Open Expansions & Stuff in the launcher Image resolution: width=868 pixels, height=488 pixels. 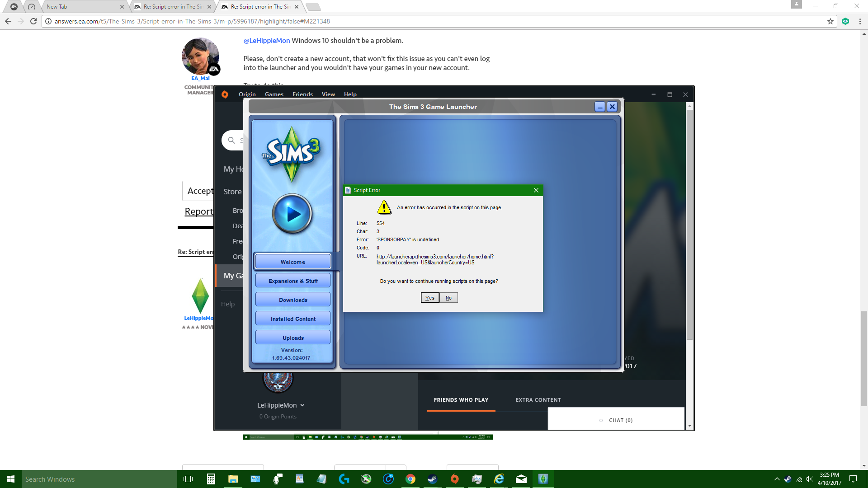tap(293, 281)
